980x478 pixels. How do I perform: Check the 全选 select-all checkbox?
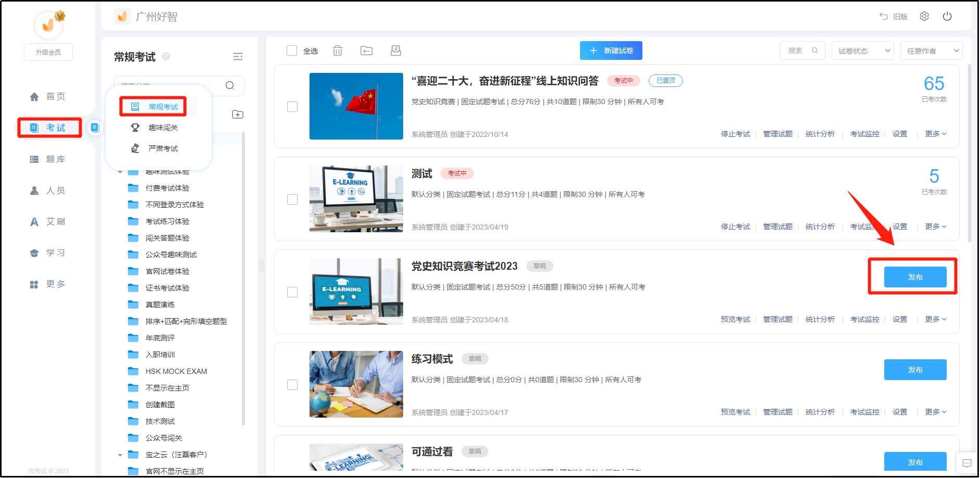[x=292, y=51]
